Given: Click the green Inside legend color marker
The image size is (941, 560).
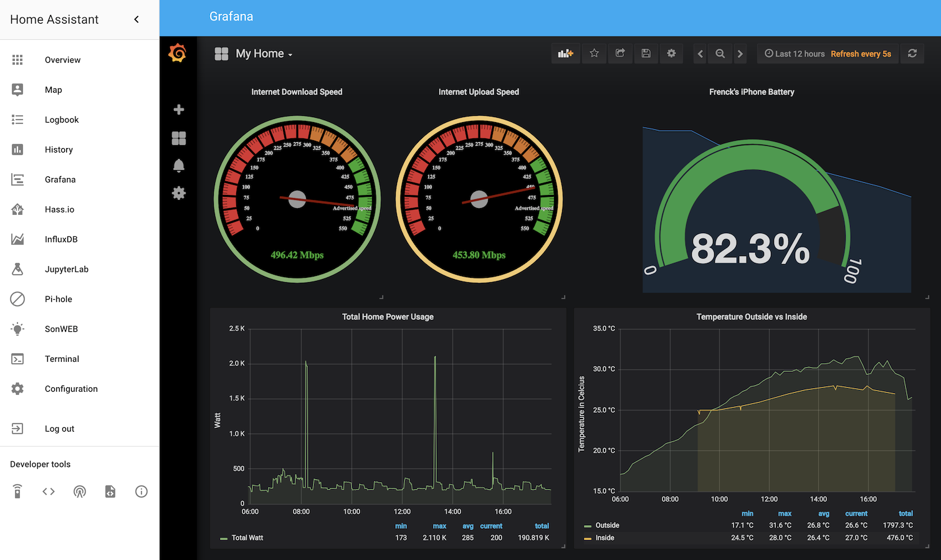Looking at the screenshot, I should pyautogui.click(x=589, y=538).
